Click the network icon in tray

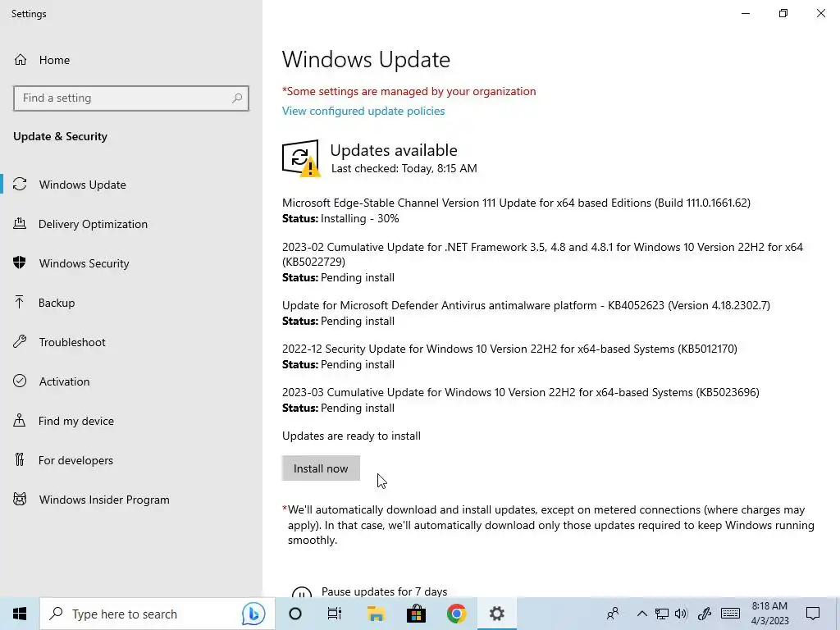pyautogui.click(x=662, y=614)
